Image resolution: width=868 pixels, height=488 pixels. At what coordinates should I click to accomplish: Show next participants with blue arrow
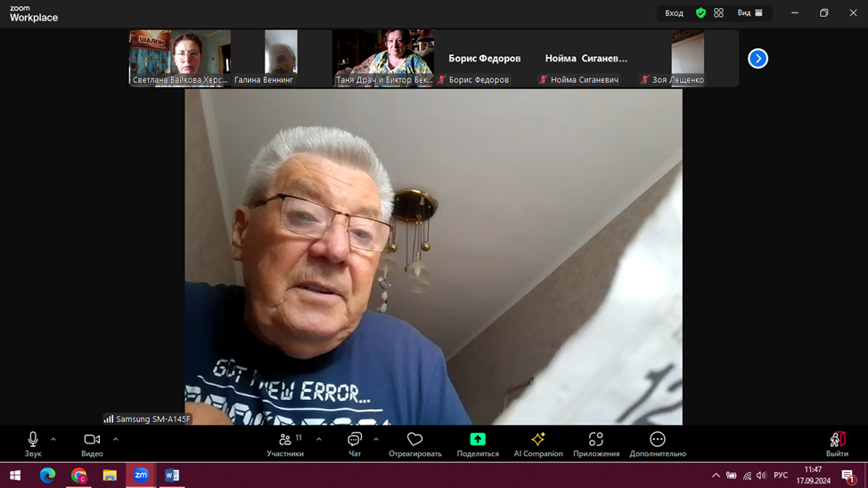(757, 59)
